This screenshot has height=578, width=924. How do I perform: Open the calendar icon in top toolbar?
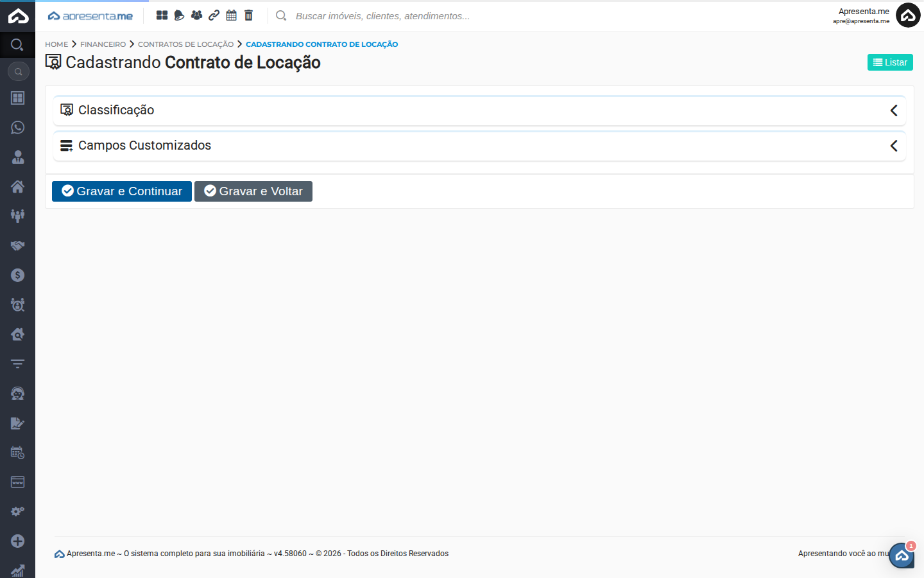pyautogui.click(x=232, y=15)
